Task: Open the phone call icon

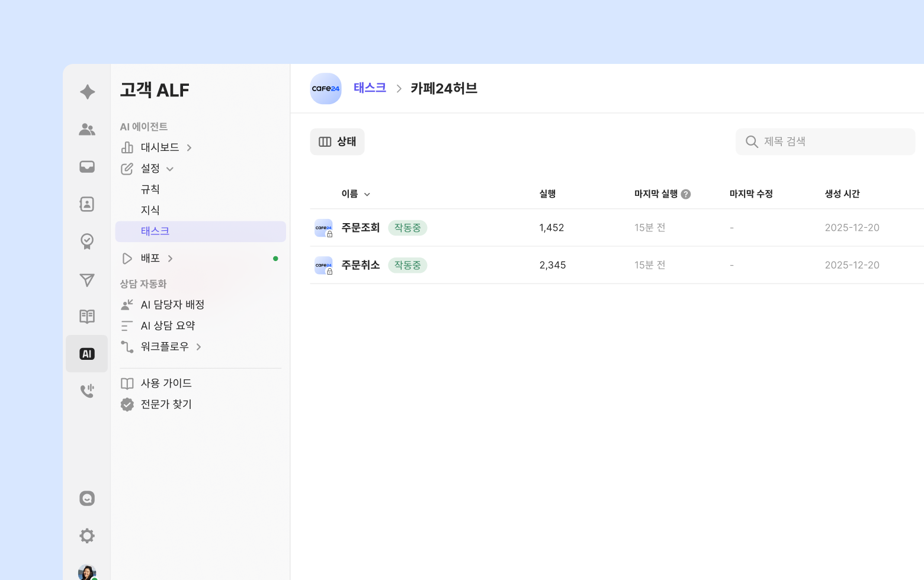Action: click(87, 391)
